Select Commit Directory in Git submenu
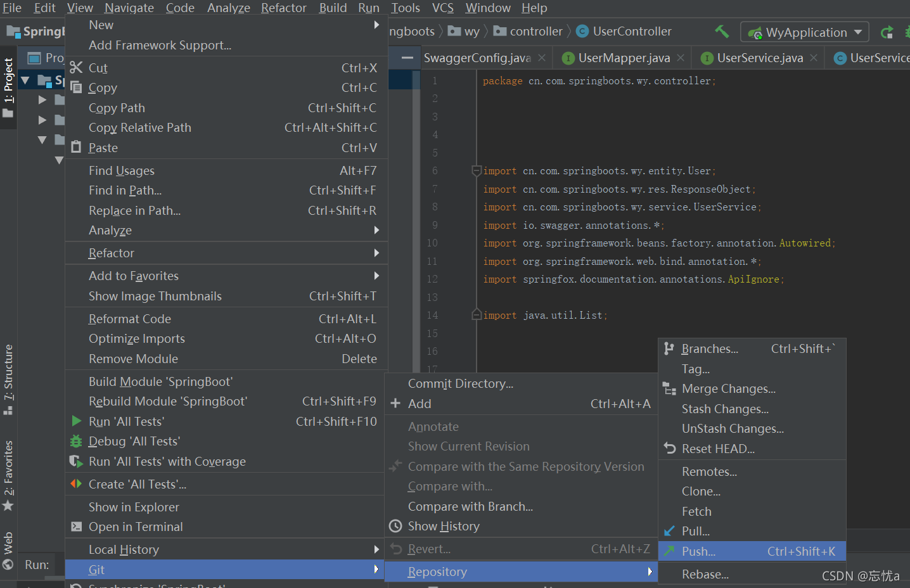This screenshot has height=588, width=910. (x=522, y=383)
